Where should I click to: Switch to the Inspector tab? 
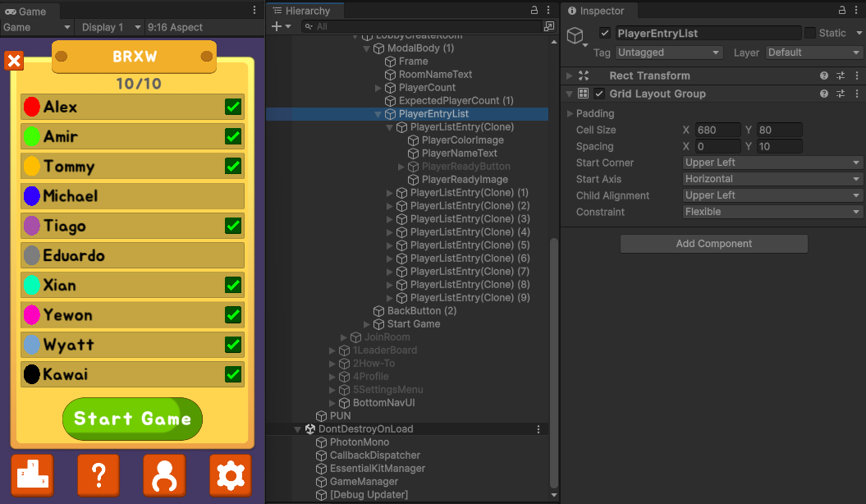(x=600, y=11)
